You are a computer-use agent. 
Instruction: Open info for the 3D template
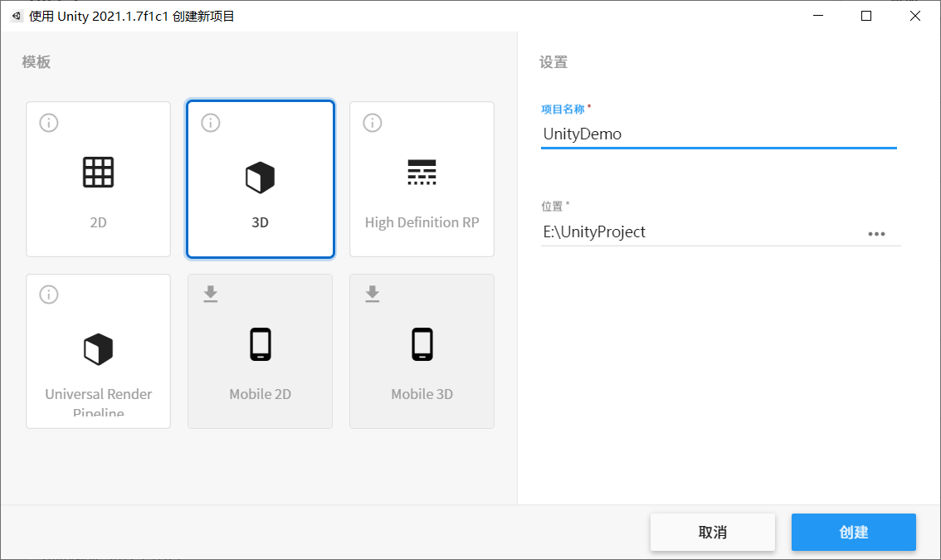(x=211, y=123)
